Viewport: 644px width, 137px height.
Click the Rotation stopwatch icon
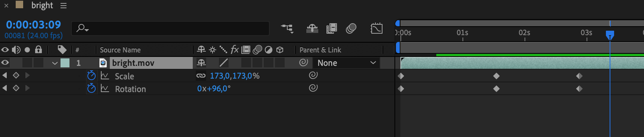pyautogui.click(x=91, y=88)
